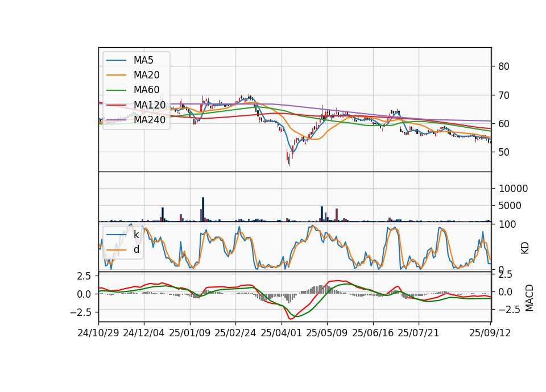
Task: Click the MA20 legend label
Action: (x=146, y=75)
